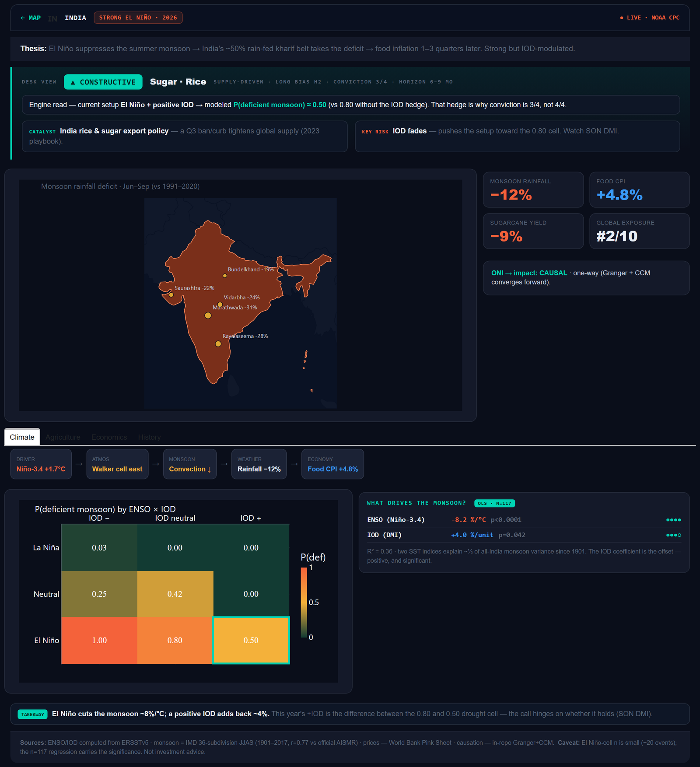Click the Sugar · Rice heading
This screenshot has height=767, width=700.
coord(178,82)
